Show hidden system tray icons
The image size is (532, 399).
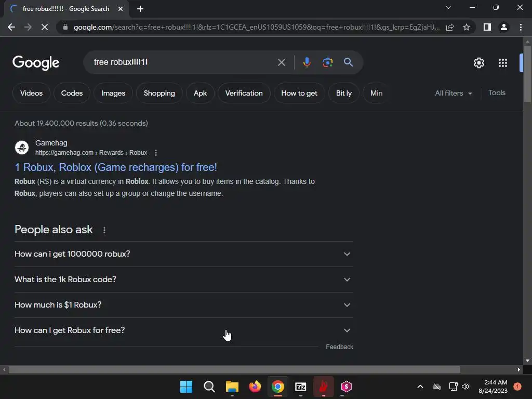(x=420, y=387)
